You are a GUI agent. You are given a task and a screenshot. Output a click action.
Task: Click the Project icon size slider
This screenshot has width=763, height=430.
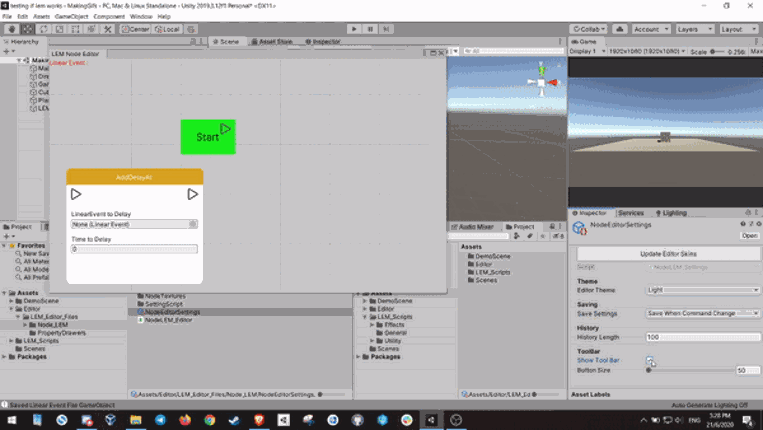(332, 394)
